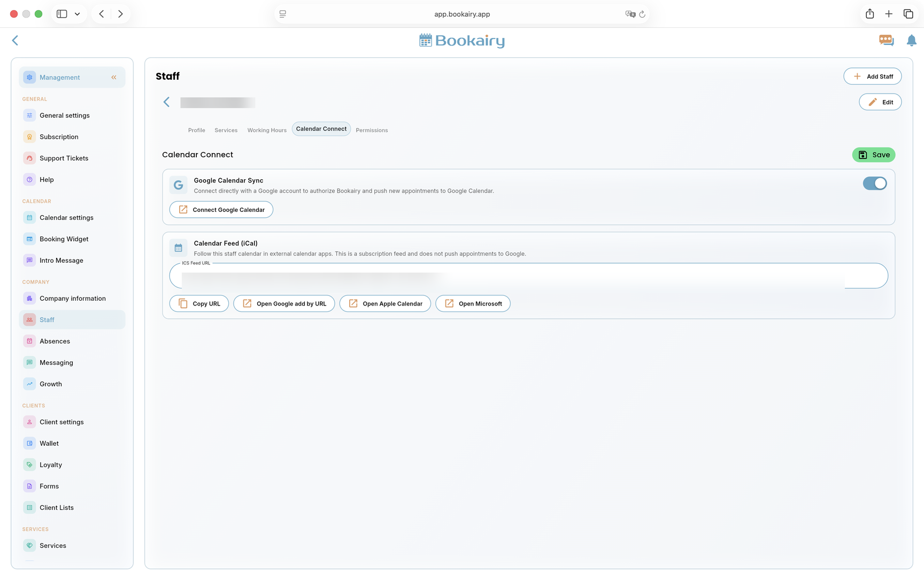Click the Forms document icon
924x580 pixels.
pos(29,486)
